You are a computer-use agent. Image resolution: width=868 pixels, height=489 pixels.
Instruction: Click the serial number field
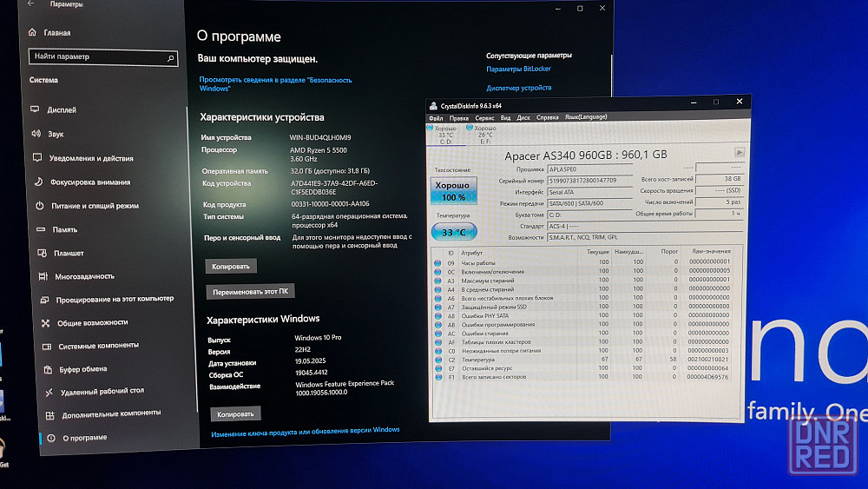click(x=589, y=181)
